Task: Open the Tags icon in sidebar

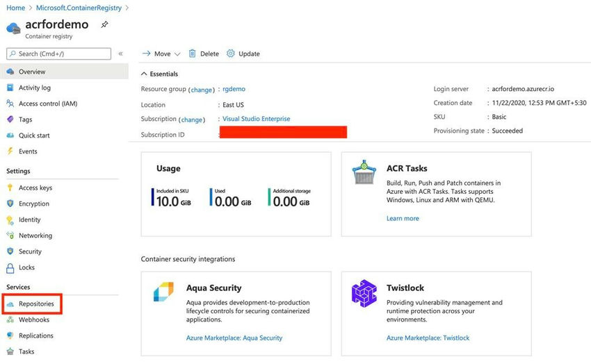Action: click(x=10, y=119)
